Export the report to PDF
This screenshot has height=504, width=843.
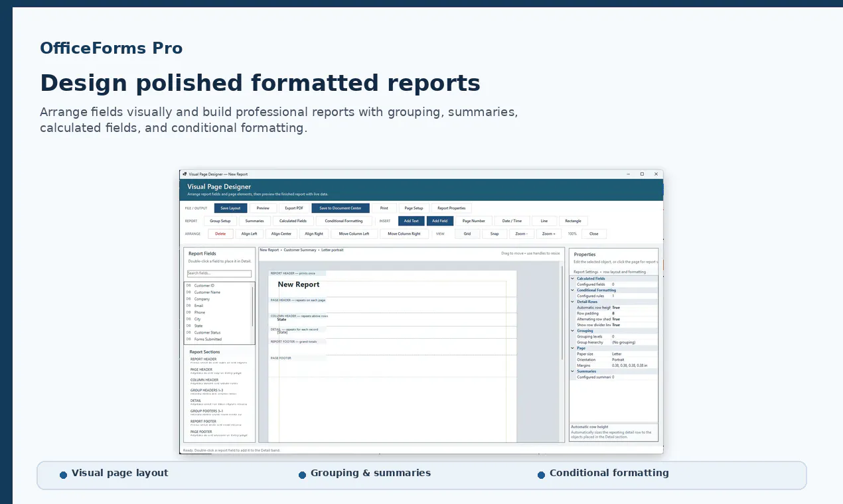pyautogui.click(x=294, y=208)
